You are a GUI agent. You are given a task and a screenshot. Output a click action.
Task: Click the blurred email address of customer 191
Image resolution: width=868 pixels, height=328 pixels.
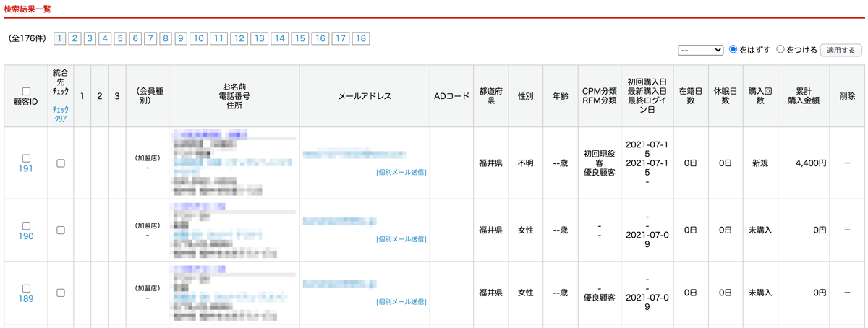tap(354, 155)
